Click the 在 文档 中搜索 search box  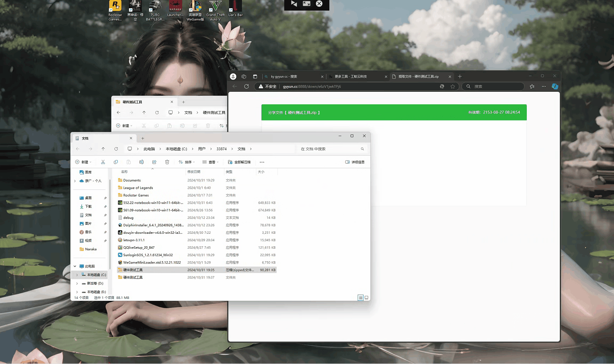(329, 149)
